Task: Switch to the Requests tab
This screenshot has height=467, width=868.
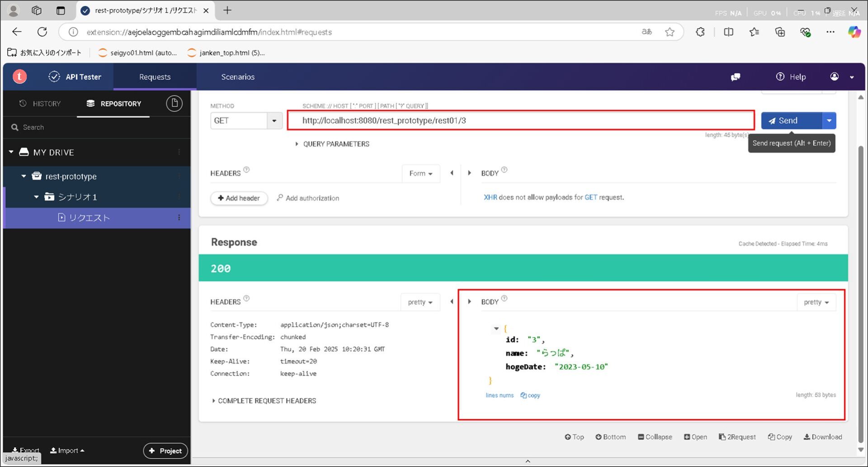Action: 155,77
